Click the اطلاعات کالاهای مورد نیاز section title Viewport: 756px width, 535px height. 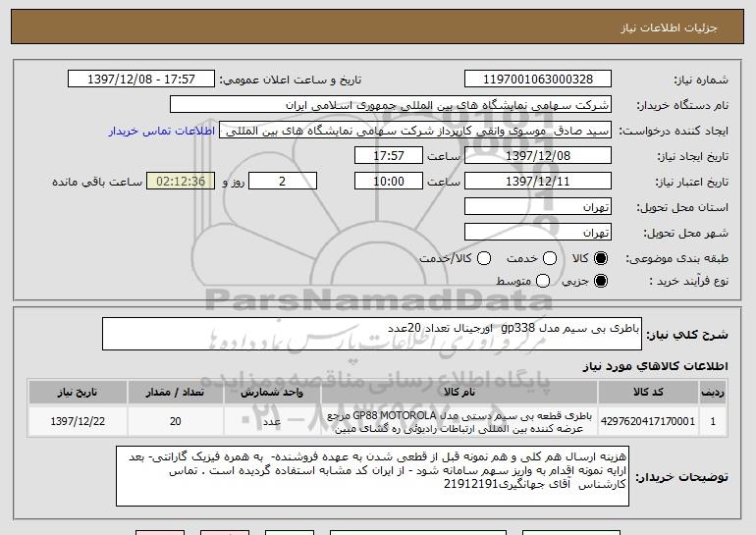(655, 366)
